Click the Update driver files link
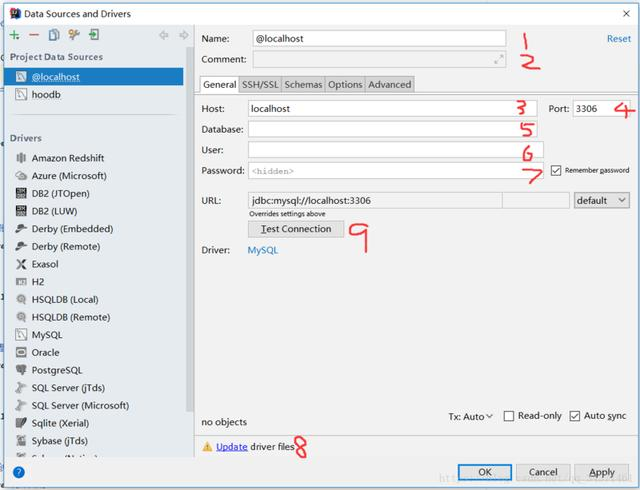 point(231,447)
